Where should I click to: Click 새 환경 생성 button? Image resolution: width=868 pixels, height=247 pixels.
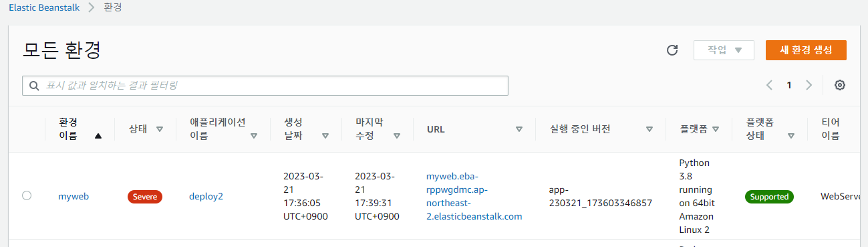(x=807, y=50)
